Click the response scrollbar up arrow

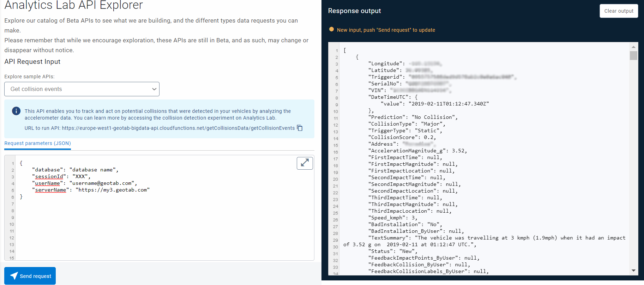point(633,47)
